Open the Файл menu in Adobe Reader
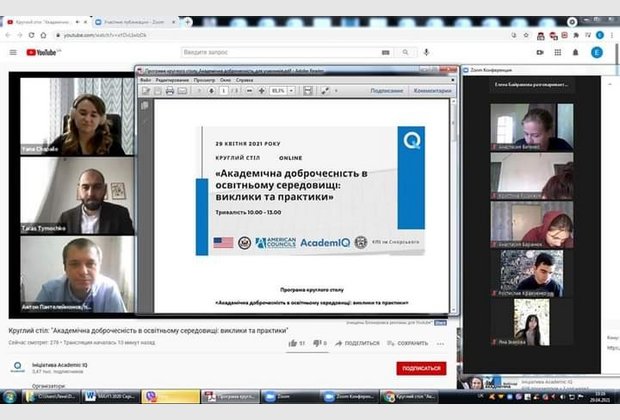 pyautogui.click(x=146, y=80)
